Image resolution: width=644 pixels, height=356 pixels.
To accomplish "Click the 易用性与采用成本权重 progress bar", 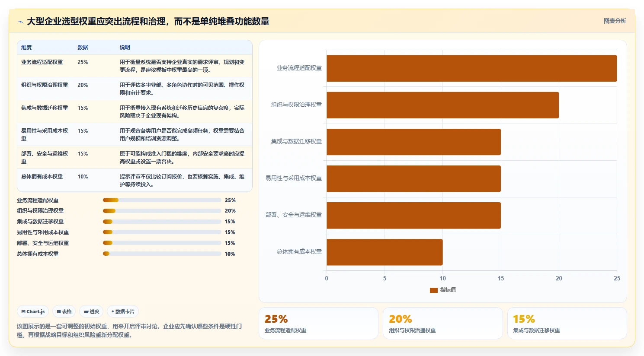I will (x=162, y=232).
